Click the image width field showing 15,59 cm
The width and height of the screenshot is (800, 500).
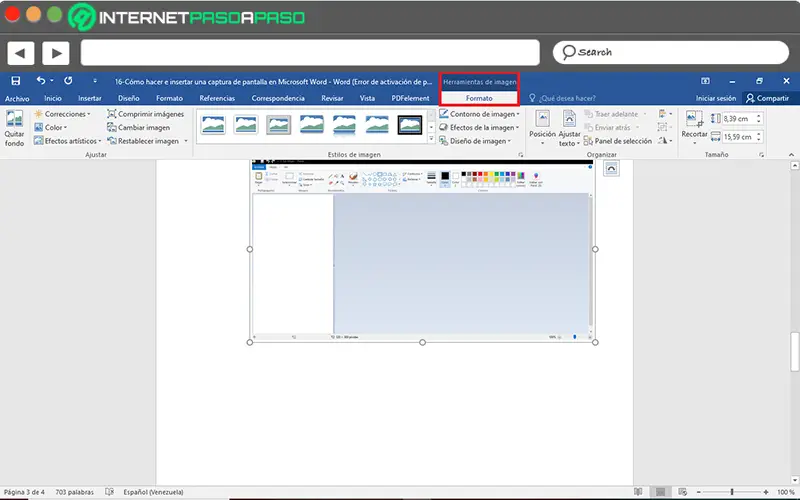[739, 137]
